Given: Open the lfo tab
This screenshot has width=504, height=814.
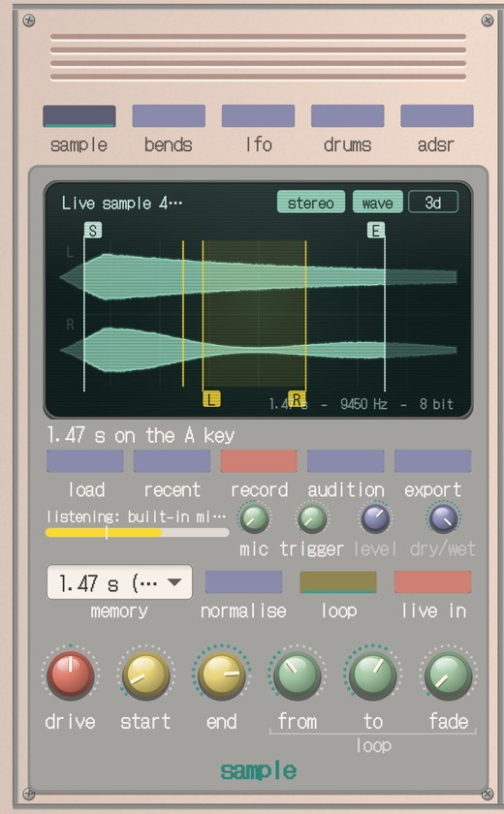Looking at the screenshot, I should coord(258,115).
